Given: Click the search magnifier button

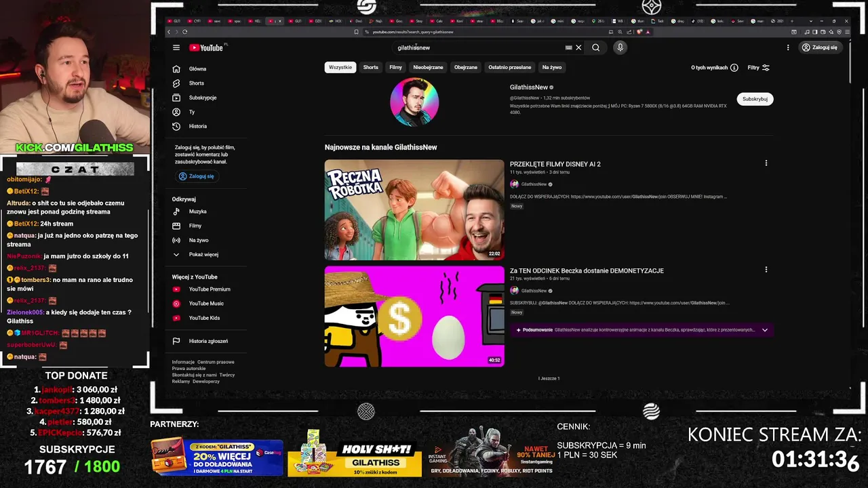Looking at the screenshot, I should point(595,47).
